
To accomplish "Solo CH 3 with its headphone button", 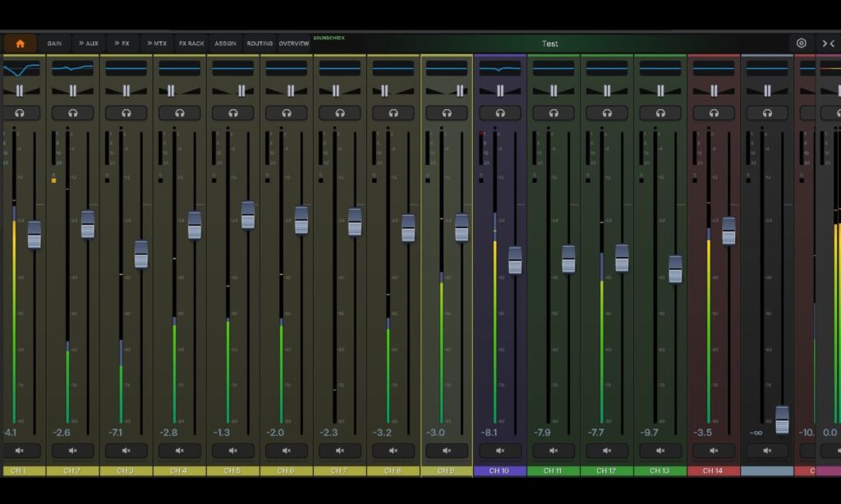I will (x=126, y=112).
